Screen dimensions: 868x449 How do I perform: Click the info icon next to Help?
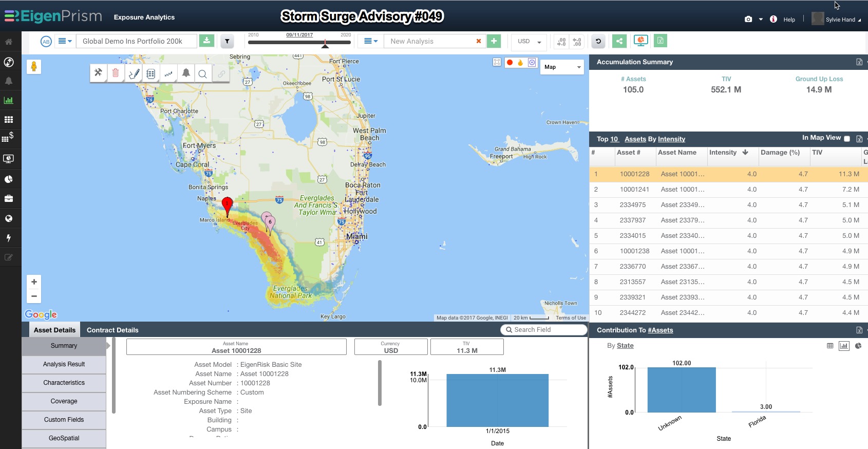773,20
